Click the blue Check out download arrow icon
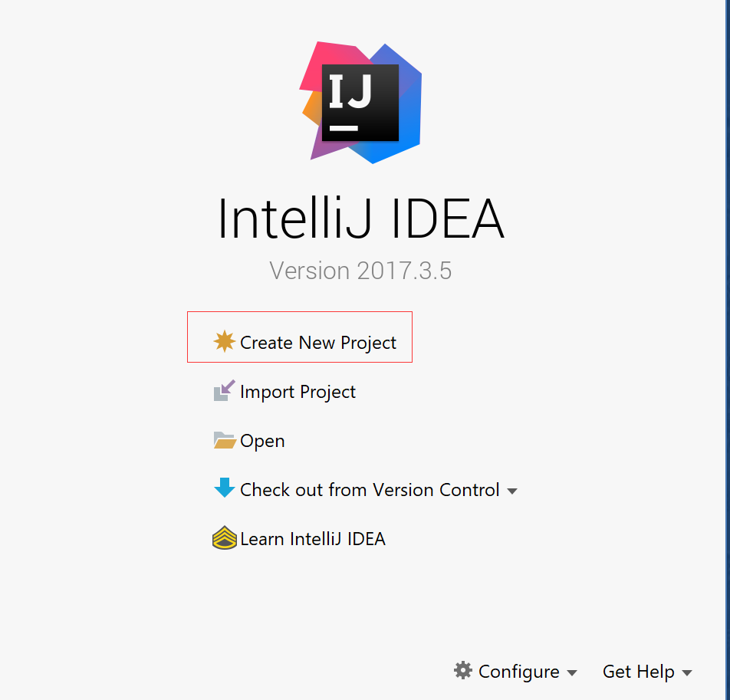 point(225,488)
